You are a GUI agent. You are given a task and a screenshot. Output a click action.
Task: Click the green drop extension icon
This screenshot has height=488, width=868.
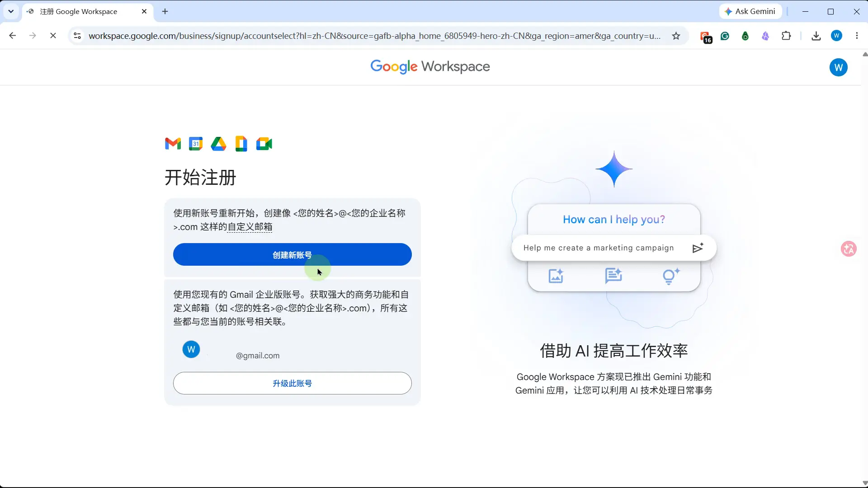click(745, 36)
